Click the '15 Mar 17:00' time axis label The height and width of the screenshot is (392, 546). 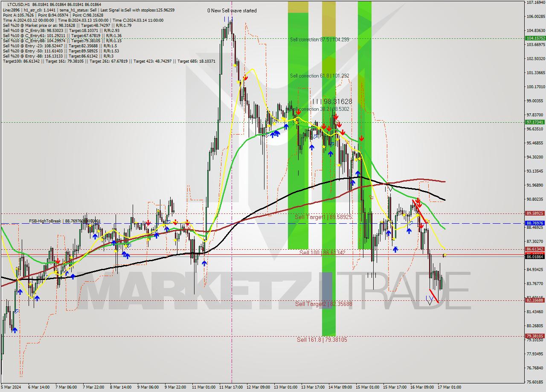(395, 387)
